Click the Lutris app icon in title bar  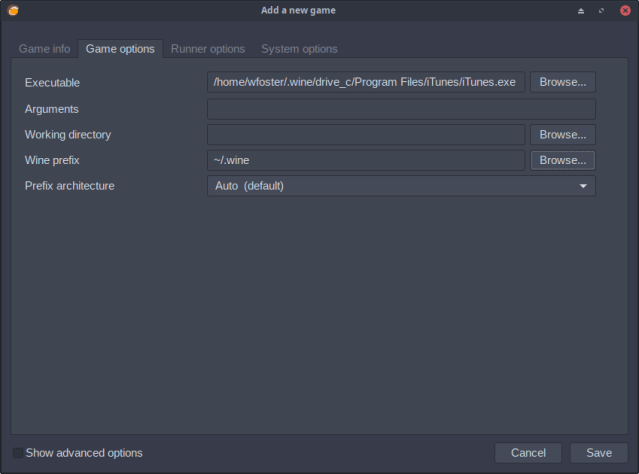pos(12,10)
